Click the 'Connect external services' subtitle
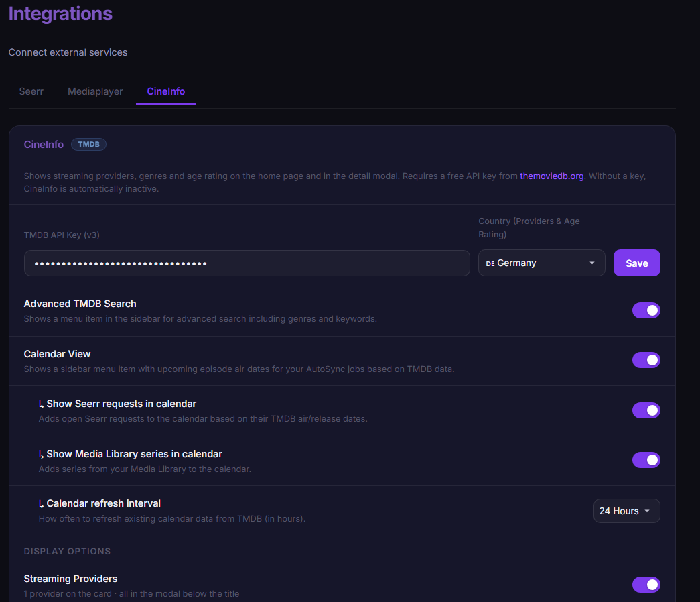Image resolution: width=700 pixels, height=602 pixels. tap(68, 52)
